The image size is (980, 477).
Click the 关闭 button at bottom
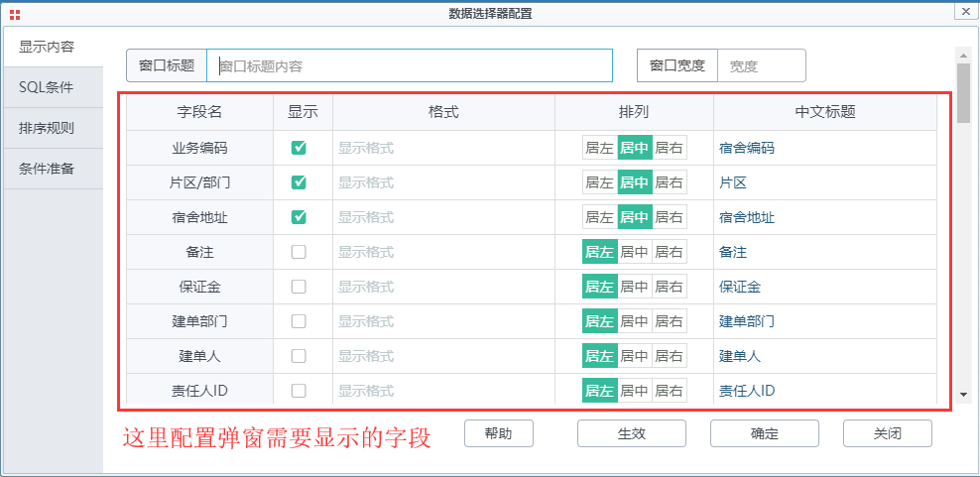click(887, 433)
